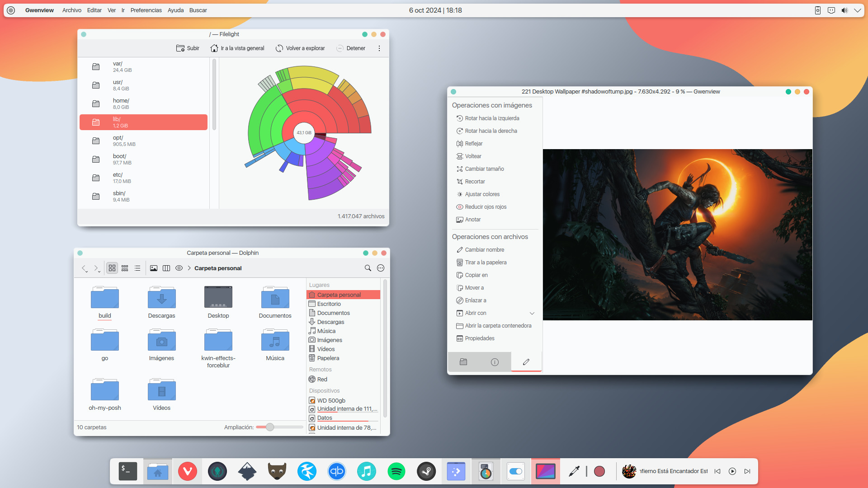This screenshot has height=488, width=868.
Task: Open Imágenes in Dolphin places
Action: click(343, 340)
